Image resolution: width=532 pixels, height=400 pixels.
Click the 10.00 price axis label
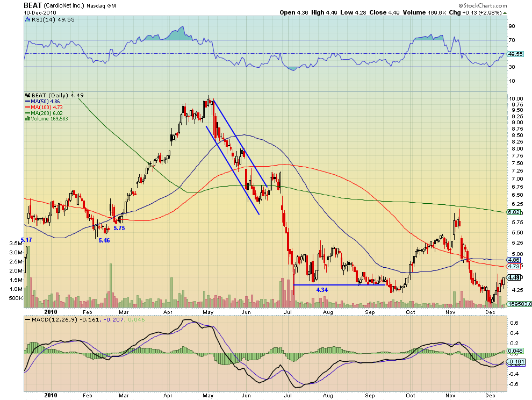tap(516, 98)
